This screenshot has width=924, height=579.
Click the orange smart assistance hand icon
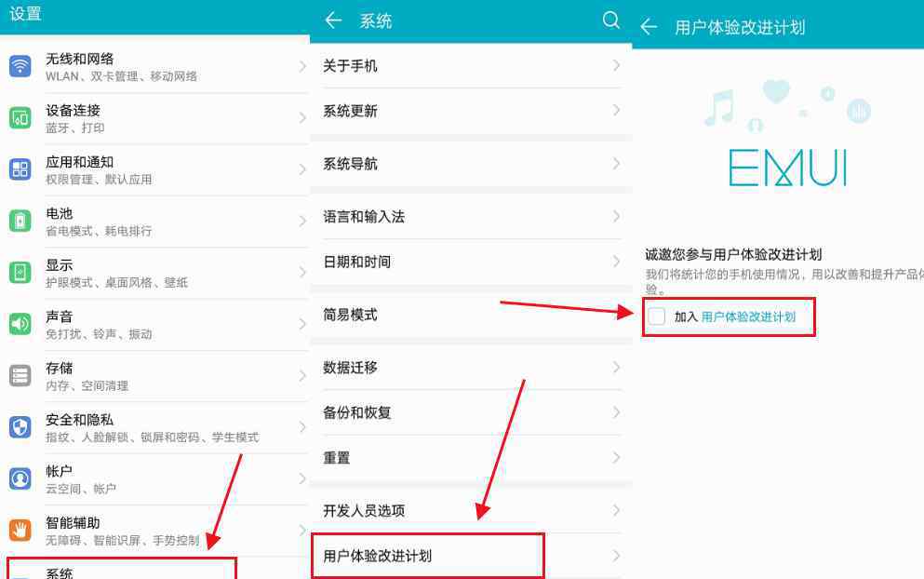[20, 531]
